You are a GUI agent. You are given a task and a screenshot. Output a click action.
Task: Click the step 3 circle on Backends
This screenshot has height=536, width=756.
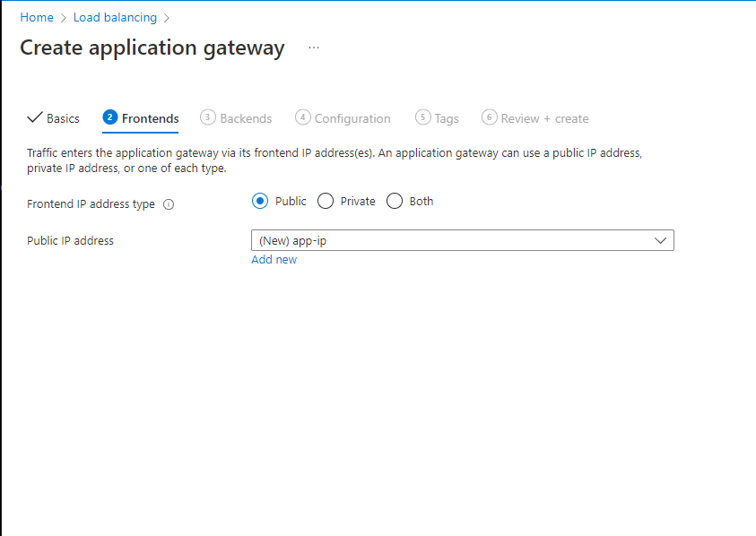(207, 117)
